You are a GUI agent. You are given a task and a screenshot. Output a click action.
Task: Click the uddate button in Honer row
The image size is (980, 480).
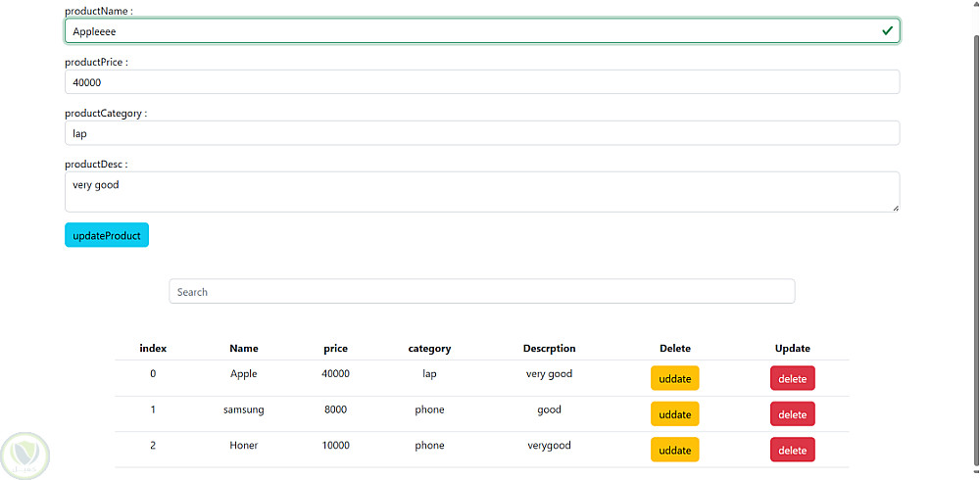pyautogui.click(x=675, y=450)
